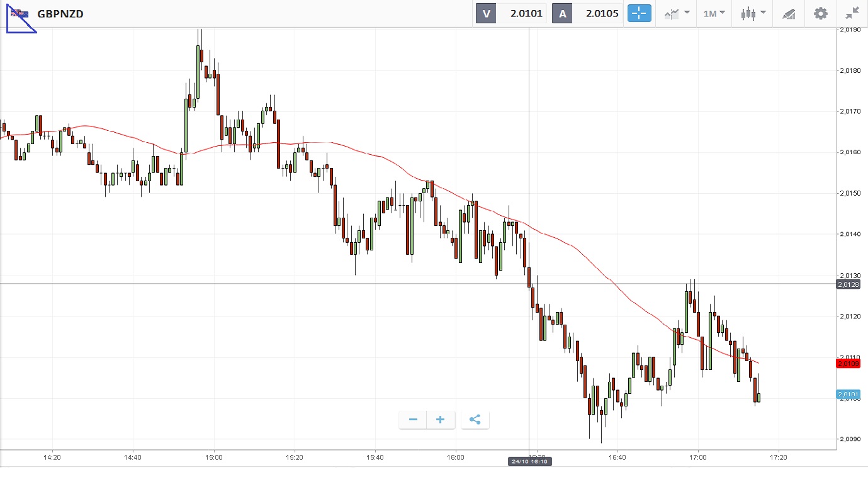Toggle the blue crosshair cursor button
This screenshot has width=868, height=492.
click(639, 13)
